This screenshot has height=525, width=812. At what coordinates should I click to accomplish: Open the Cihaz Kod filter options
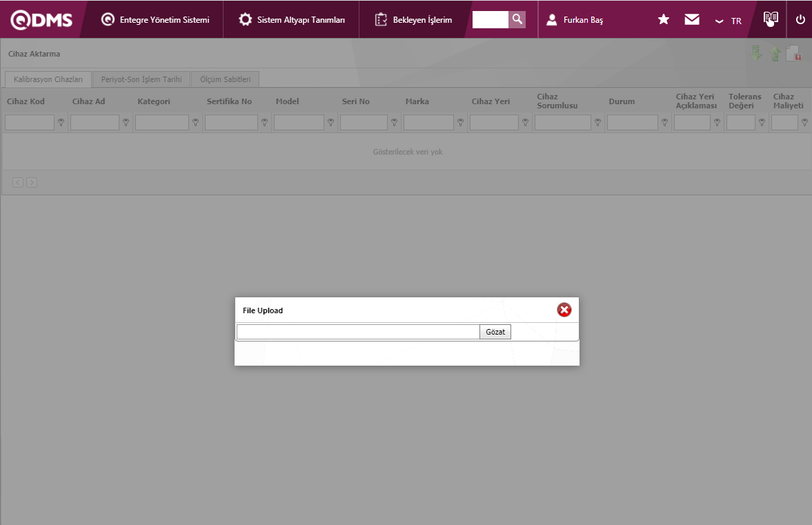click(x=61, y=123)
